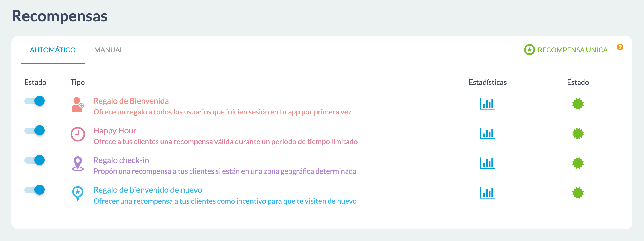
Task: Select the Automático tab
Action: coord(53,50)
